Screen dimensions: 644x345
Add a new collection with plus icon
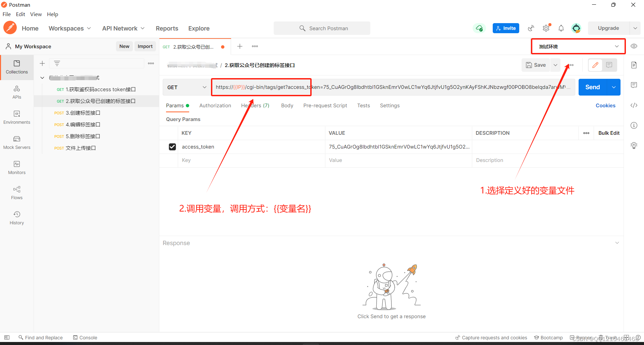(42, 63)
